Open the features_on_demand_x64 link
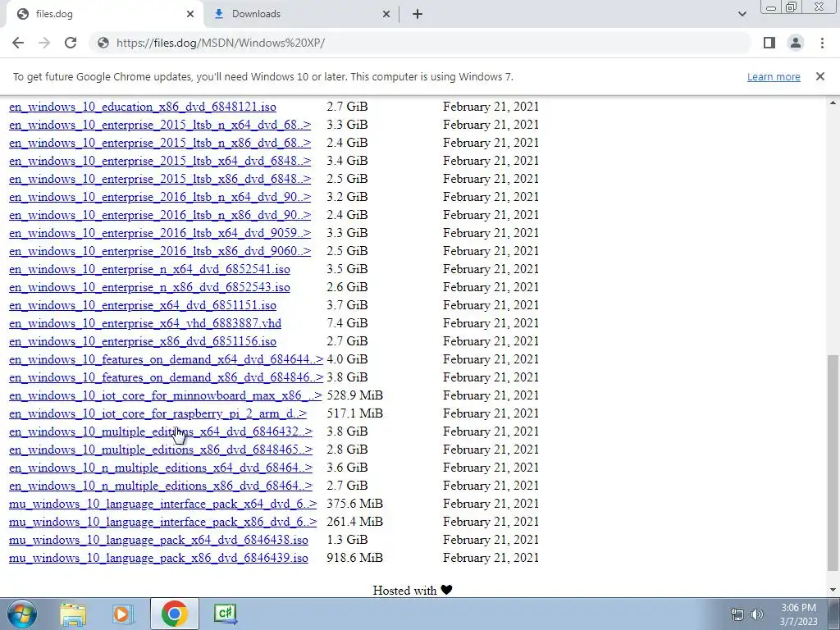 (166, 359)
